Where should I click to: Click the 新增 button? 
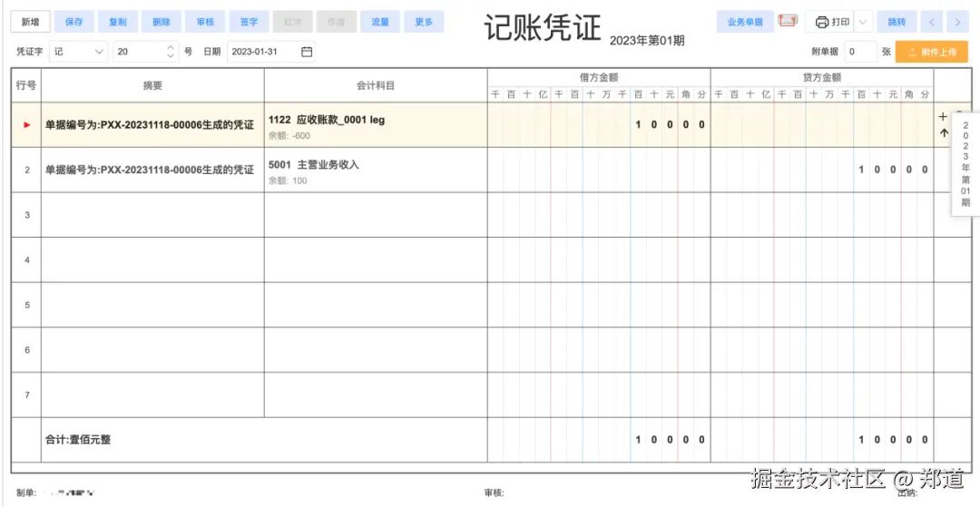click(x=30, y=22)
